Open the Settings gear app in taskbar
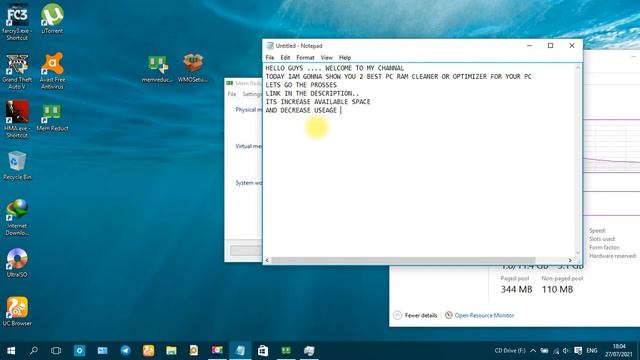640x360 pixels. (80, 351)
